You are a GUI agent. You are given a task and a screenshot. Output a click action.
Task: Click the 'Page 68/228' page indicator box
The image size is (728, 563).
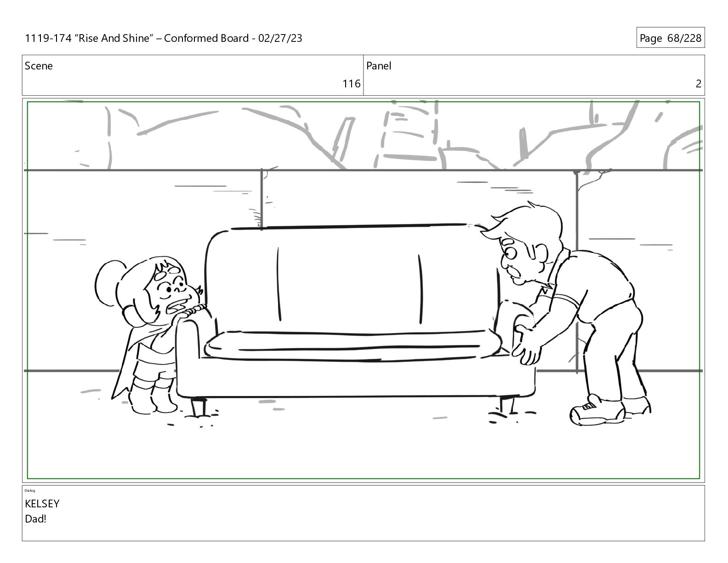(671, 38)
